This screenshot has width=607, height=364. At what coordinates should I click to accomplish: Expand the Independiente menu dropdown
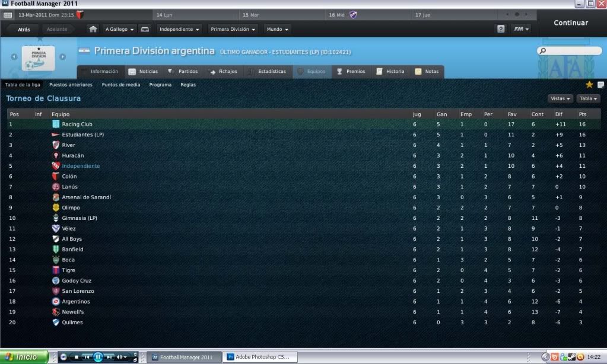click(179, 30)
